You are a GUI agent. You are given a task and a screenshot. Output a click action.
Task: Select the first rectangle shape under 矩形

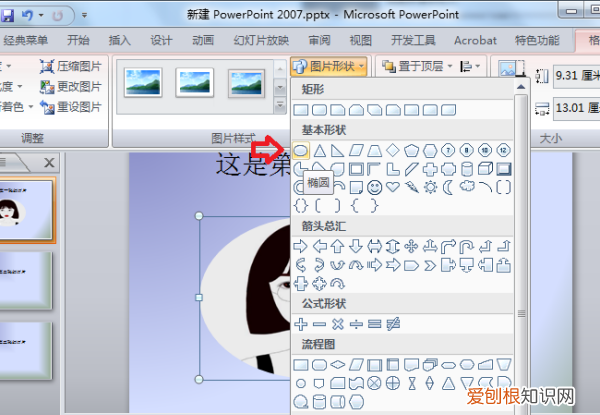[x=302, y=109]
